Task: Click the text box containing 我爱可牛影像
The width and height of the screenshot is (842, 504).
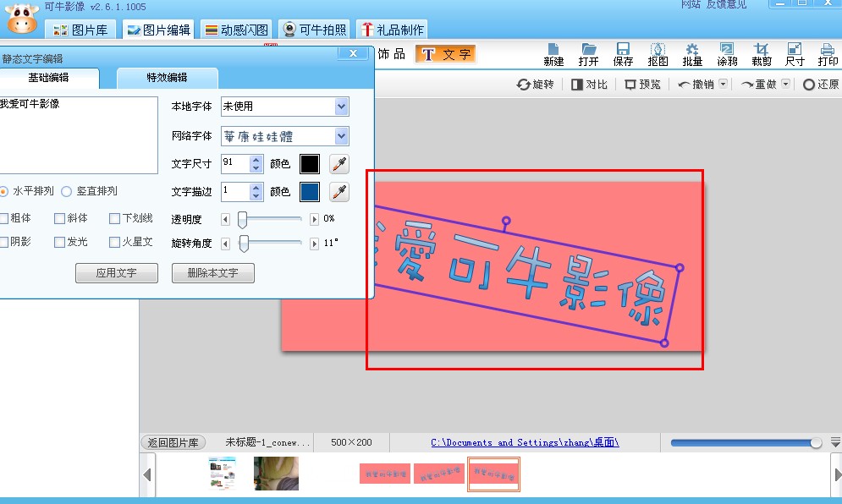Action: coord(79,135)
